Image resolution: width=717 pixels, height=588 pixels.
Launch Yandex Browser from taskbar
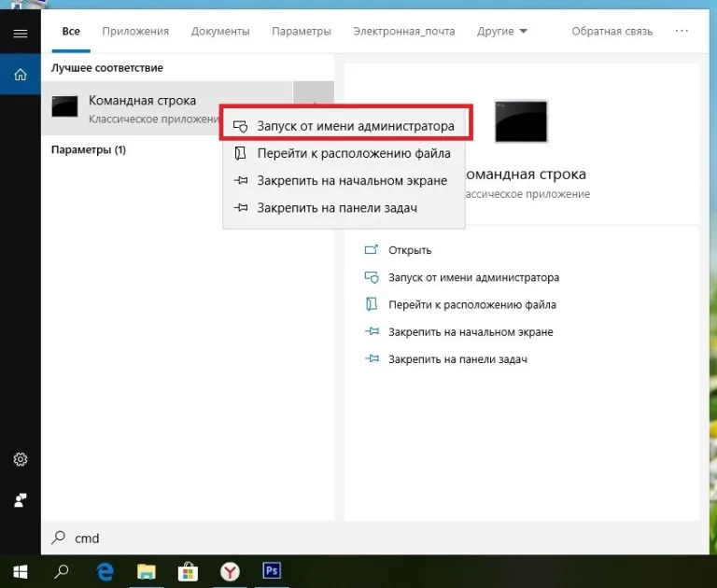click(x=230, y=571)
